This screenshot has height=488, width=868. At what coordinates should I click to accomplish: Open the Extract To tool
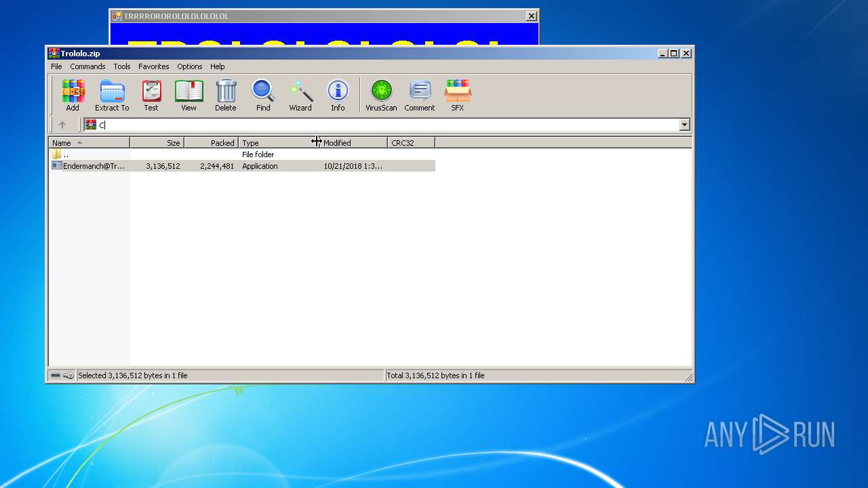click(x=112, y=95)
